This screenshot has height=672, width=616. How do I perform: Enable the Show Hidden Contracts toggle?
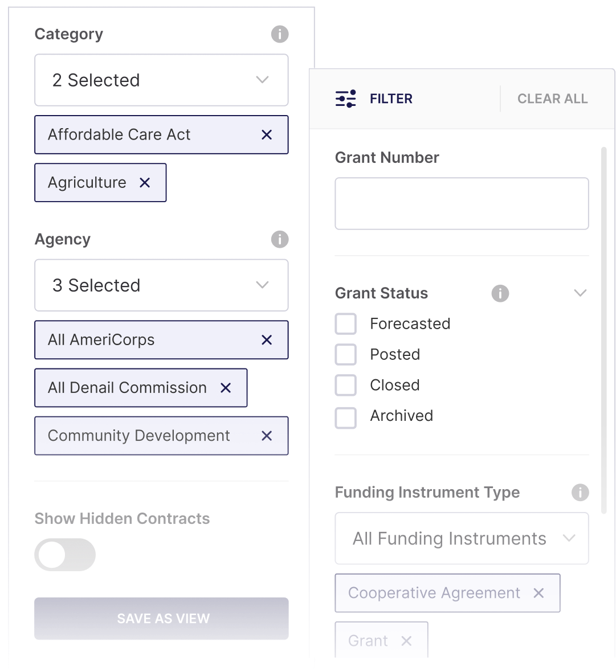64,555
